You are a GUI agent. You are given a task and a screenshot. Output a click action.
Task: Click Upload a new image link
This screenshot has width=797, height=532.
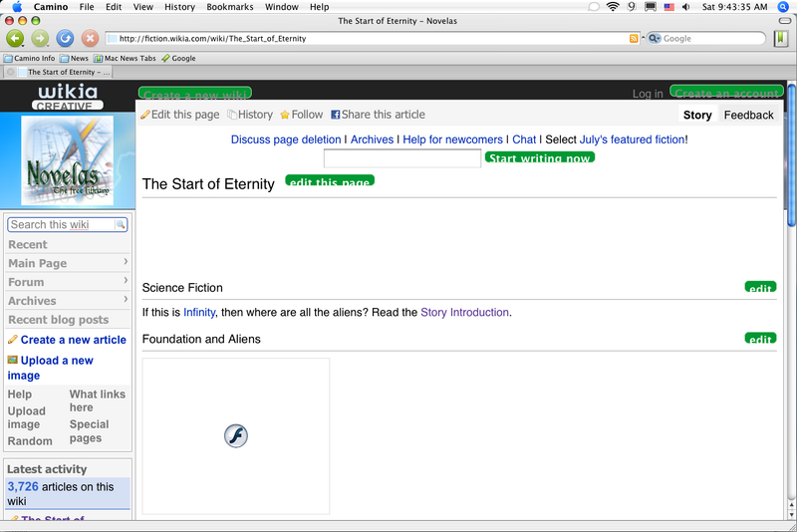[x=50, y=368]
